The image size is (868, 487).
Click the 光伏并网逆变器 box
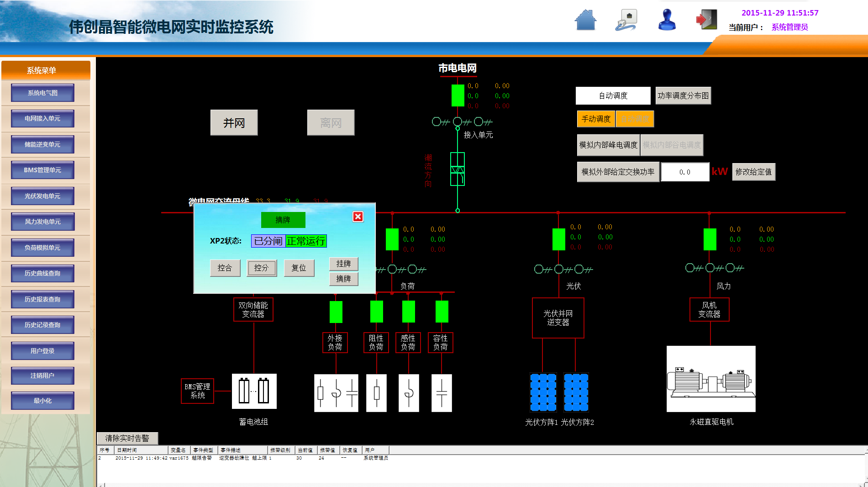(558, 318)
